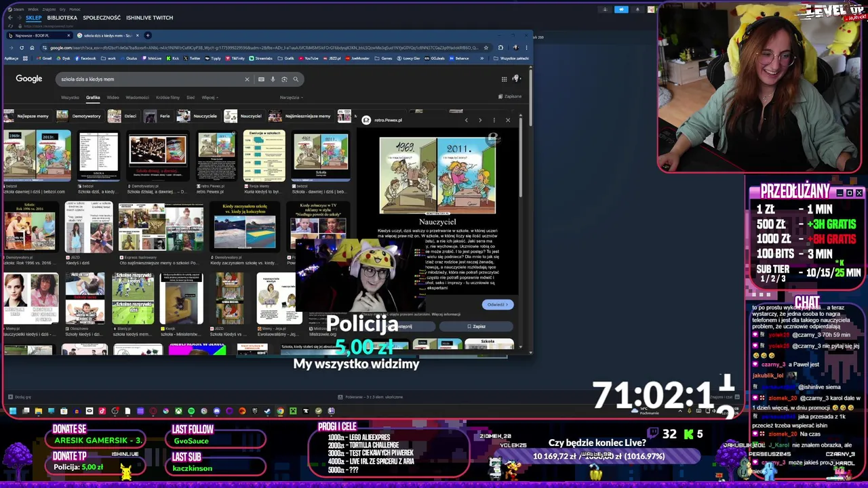Viewport: 868px width, 488px height.
Task: Switch to Chrome in taskbar
Action: 280,411
